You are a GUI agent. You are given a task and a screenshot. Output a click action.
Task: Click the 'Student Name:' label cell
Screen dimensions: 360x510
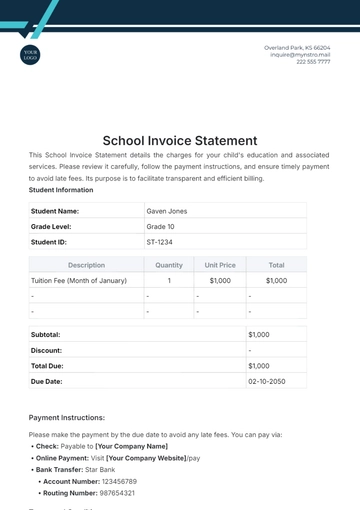(87, 211)
